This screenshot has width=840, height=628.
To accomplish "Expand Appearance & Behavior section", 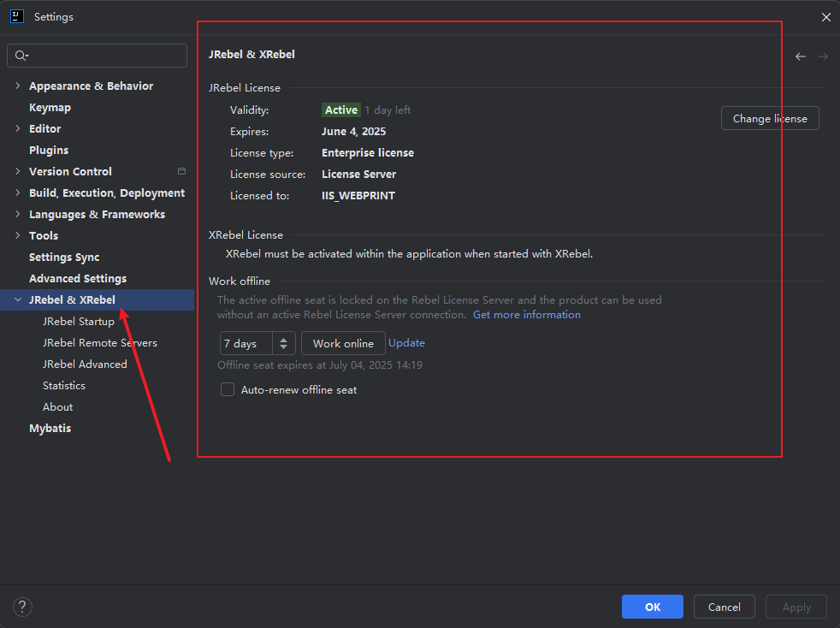I will coord(18,86).
